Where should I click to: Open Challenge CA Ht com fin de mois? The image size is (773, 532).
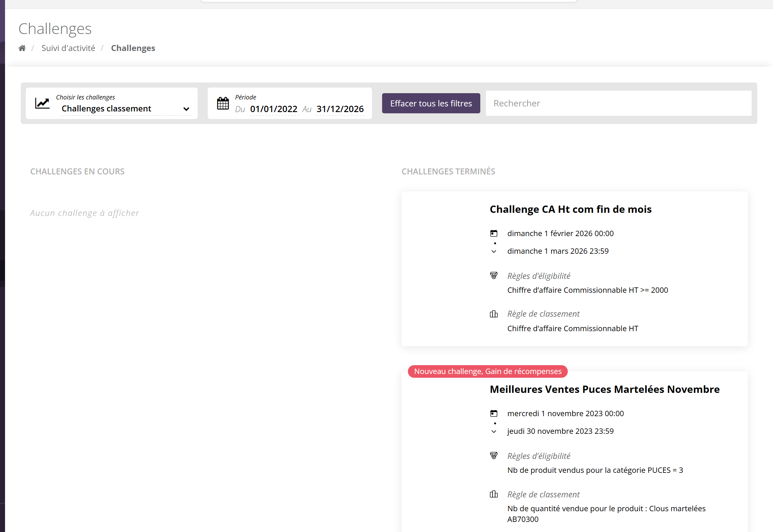(570, 209)
